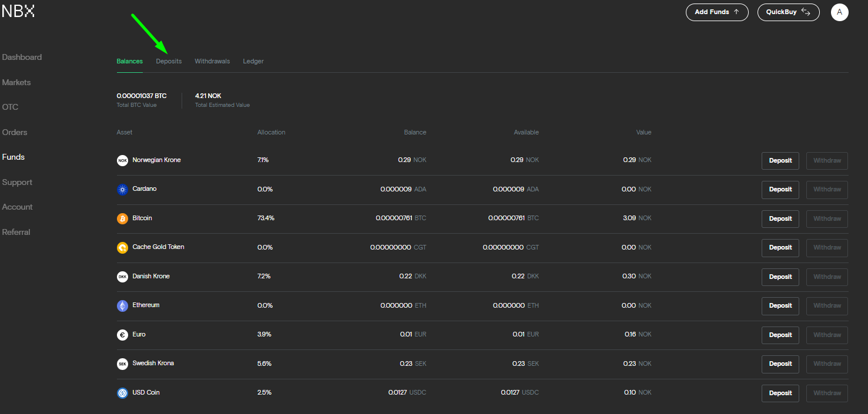Withdraw Swedish Krona

click(827, 364)
